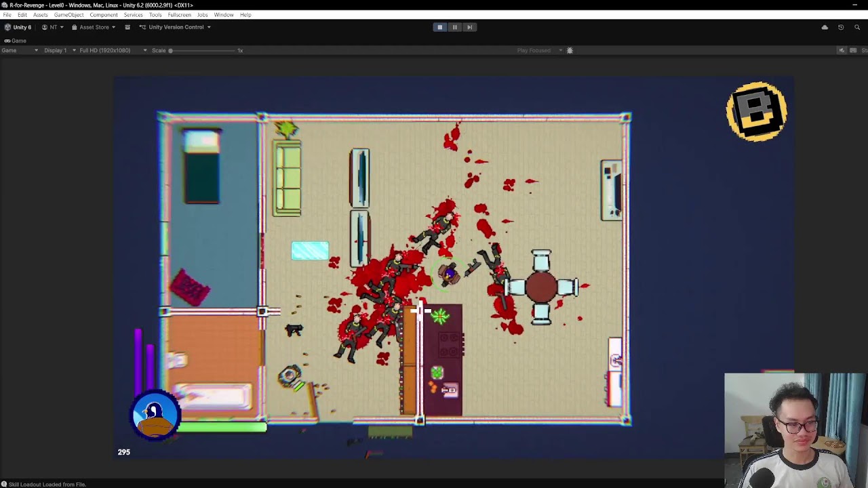Open the GameObject menu
Screen dimensions: 868x488
pyautogui.click(x=68, y=15)
